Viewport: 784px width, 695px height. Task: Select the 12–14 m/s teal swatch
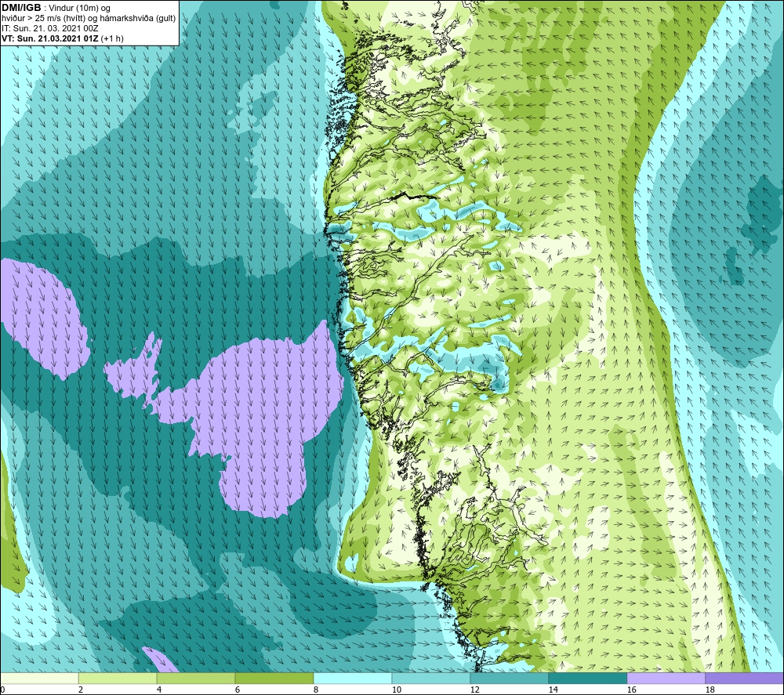coord(509,678)
